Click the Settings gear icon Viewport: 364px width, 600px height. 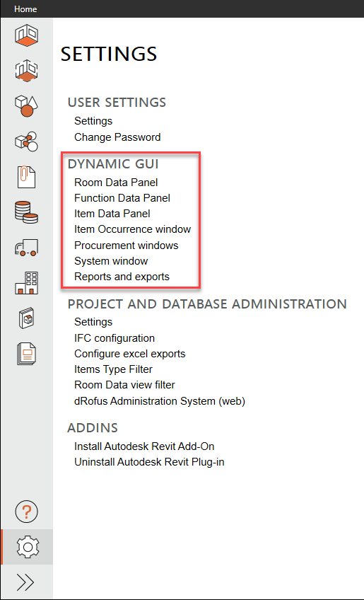pos(28,547)
